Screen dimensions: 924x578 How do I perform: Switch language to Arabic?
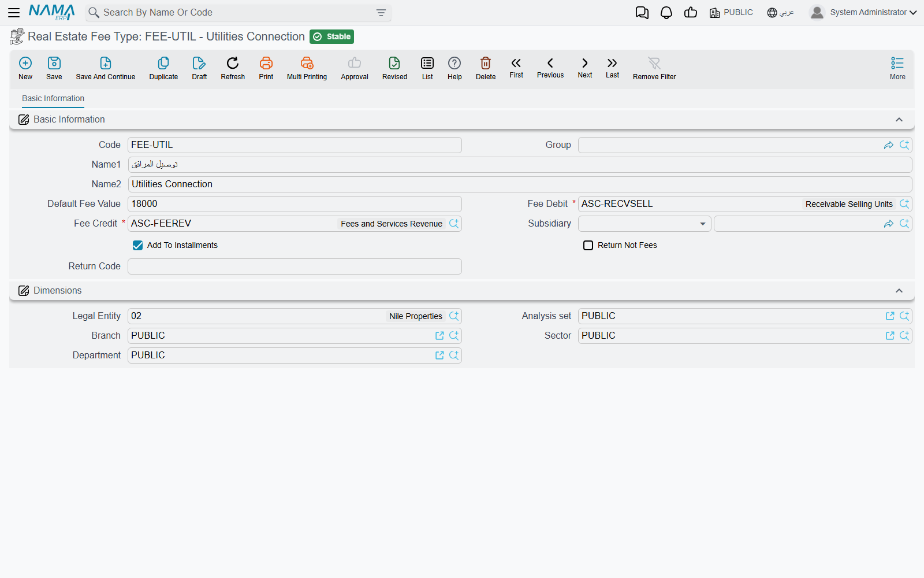(x=781, y=13)
